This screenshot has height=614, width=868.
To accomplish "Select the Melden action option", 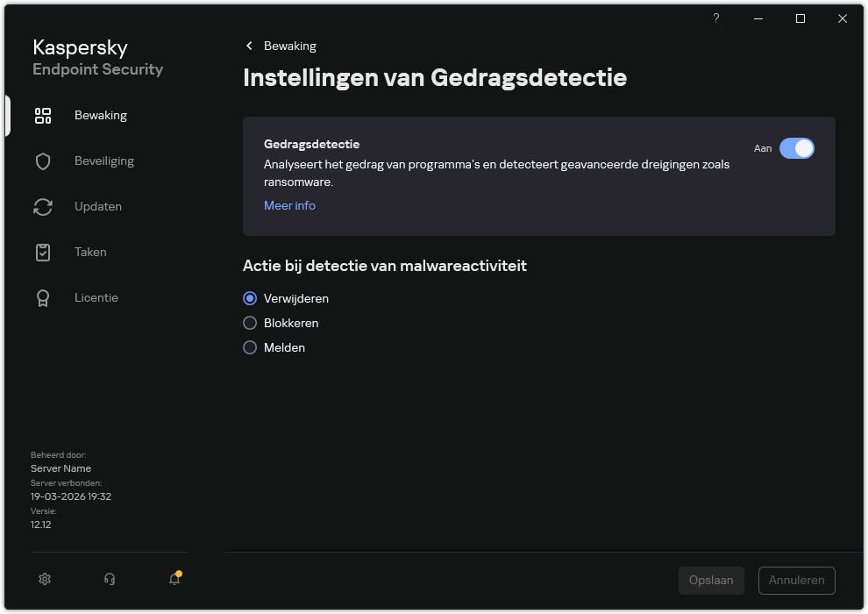I will pos(250,347).
